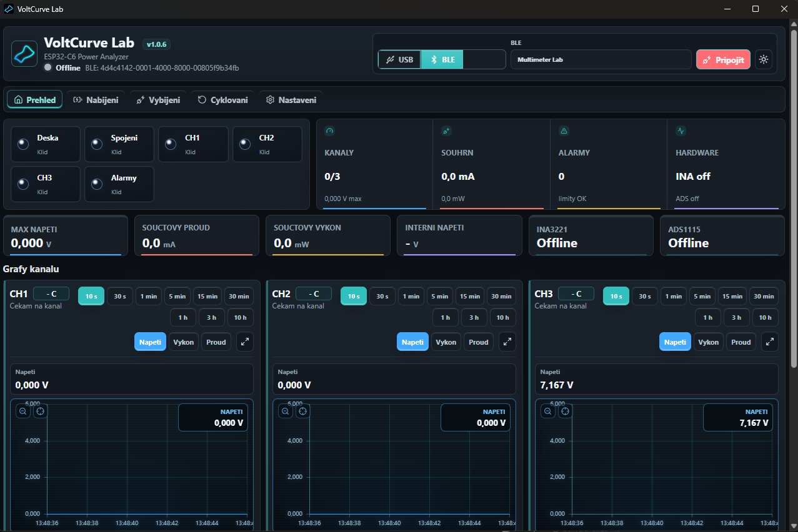Open CH3 '- C' selector
This screenshot has height=532, width=798.
[576, 293]
